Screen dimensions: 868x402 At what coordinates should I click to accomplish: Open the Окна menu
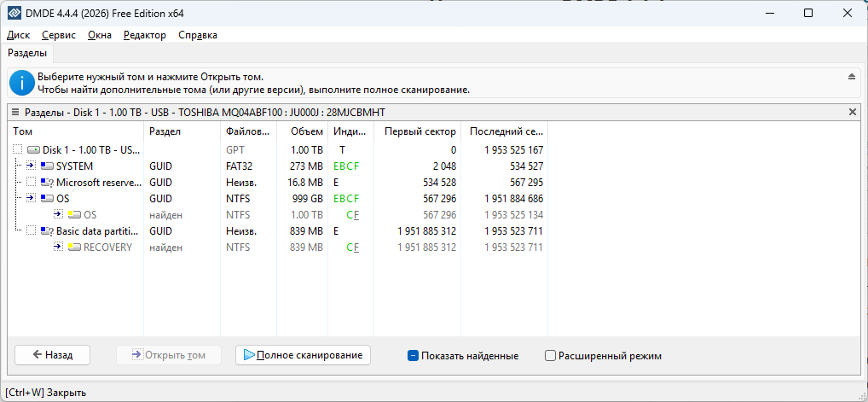[100, 35]
